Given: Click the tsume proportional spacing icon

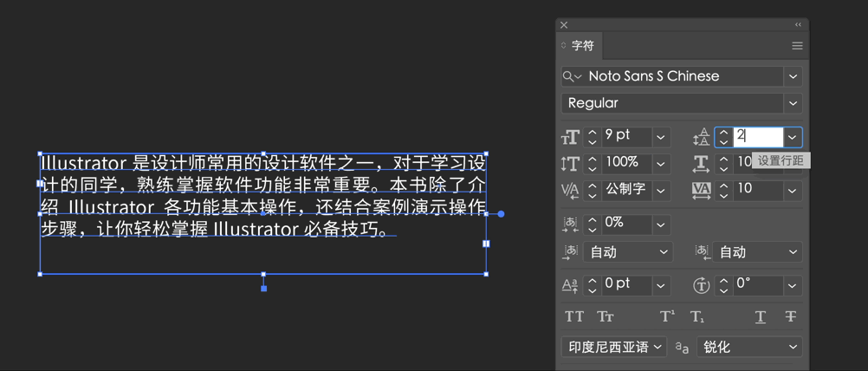Looking at the screenshot, I should pos(571,225).
